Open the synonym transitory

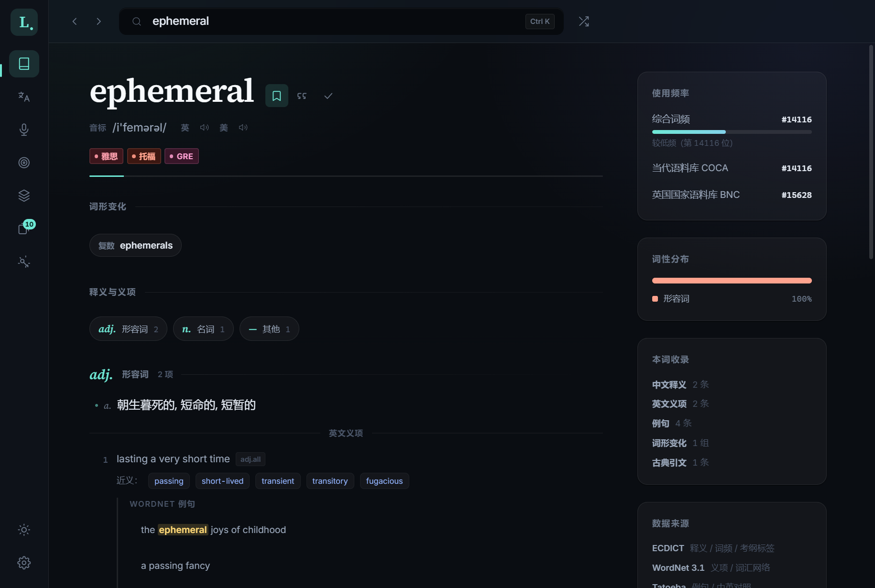[x=330, y=481]
